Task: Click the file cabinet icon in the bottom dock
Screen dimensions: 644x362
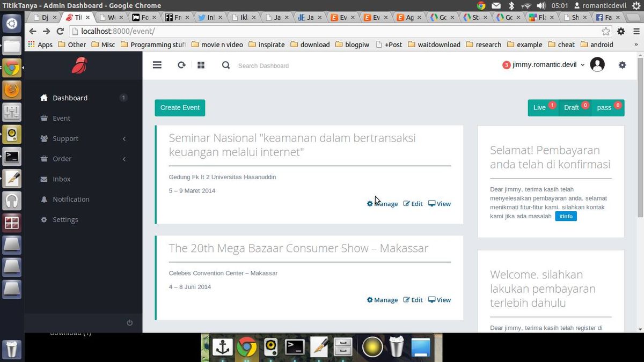Action: click(x=342, y=347)
